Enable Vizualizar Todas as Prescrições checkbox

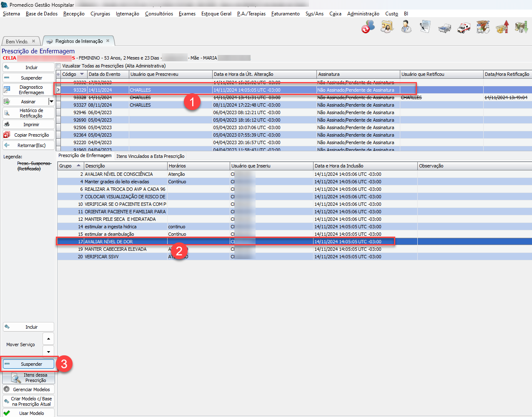tap(58, 66)
